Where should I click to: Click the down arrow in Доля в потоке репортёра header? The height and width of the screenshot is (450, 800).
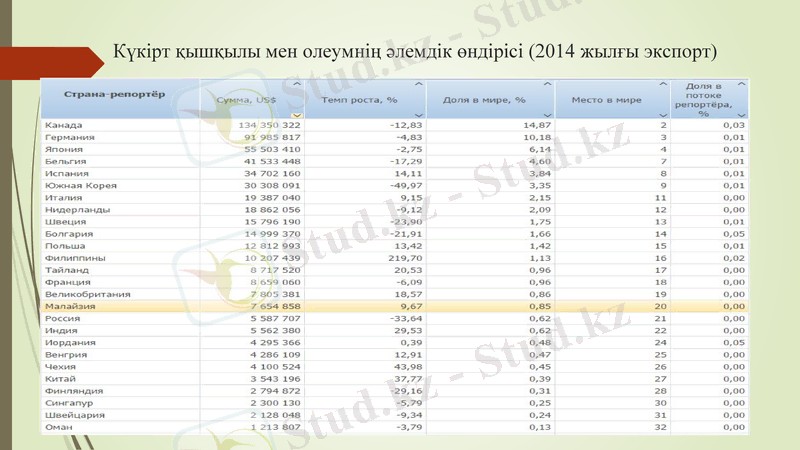[x=741, y=115]
